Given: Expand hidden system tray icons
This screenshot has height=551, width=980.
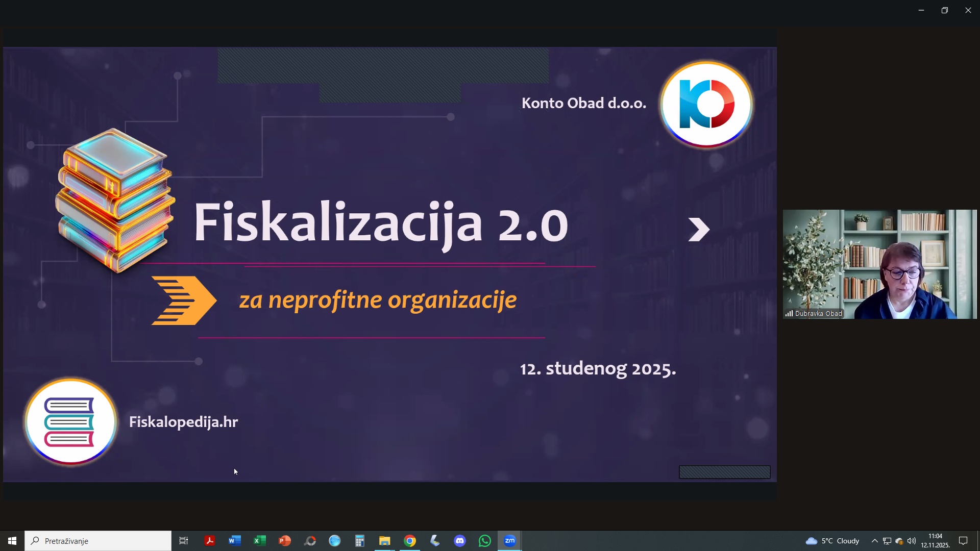Looking at the screenshot, I should pyautogui.click(x=874, y=541).
